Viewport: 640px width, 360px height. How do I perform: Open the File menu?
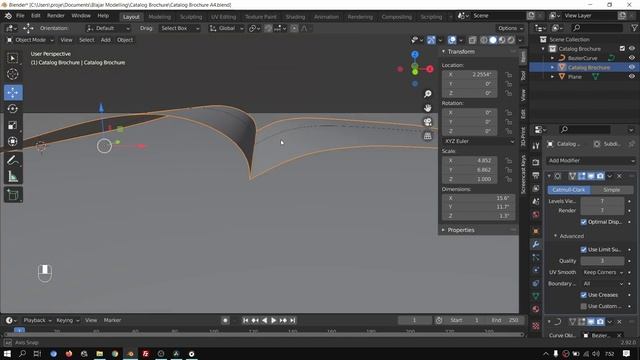click(x=20, y=16)
